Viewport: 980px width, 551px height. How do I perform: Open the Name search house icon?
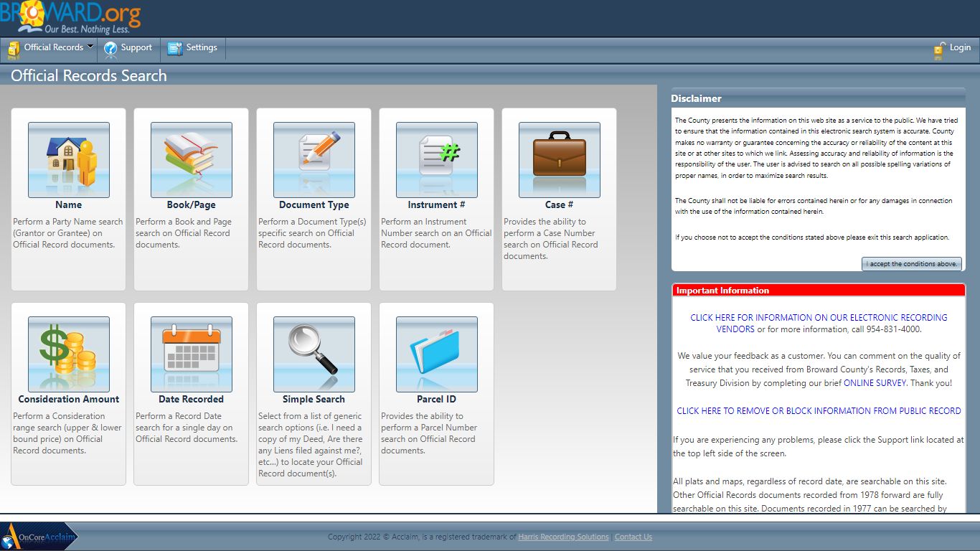click(x=69, y=160)
